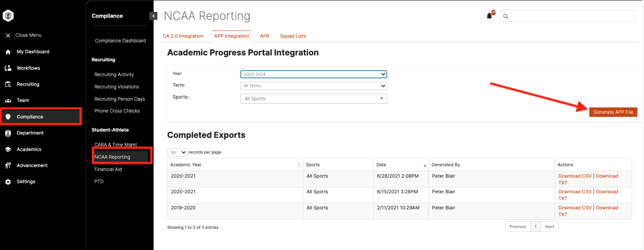Collapse the Compliance submenu with arrow button
Screen dimensions: 644x250
154,16
